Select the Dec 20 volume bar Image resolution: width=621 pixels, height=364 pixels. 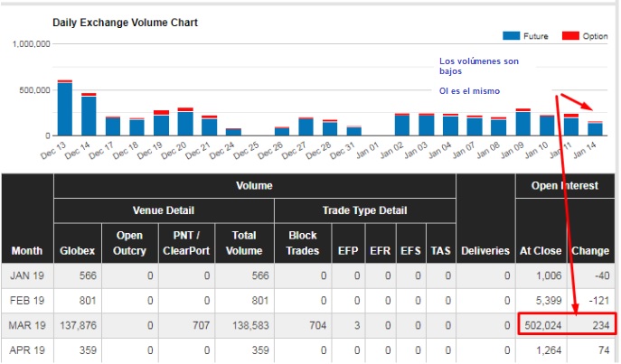tap(185, 121)
